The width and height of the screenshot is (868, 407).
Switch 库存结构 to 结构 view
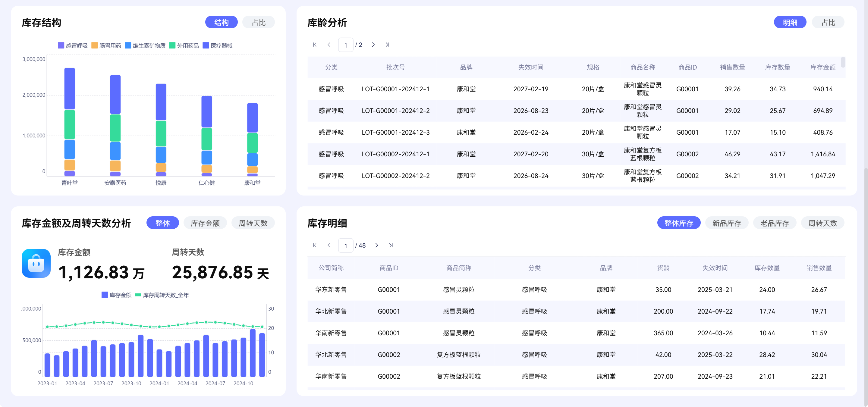point(222,23)
